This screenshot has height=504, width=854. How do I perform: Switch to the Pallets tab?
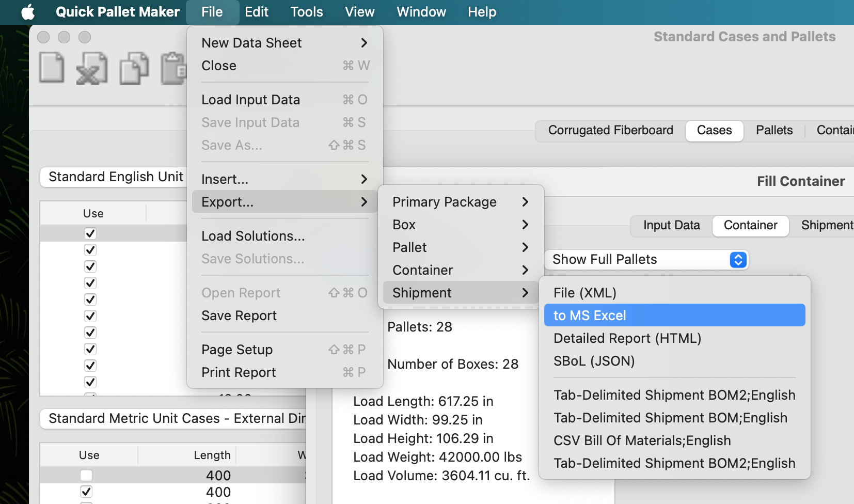[x=774, y=130]
